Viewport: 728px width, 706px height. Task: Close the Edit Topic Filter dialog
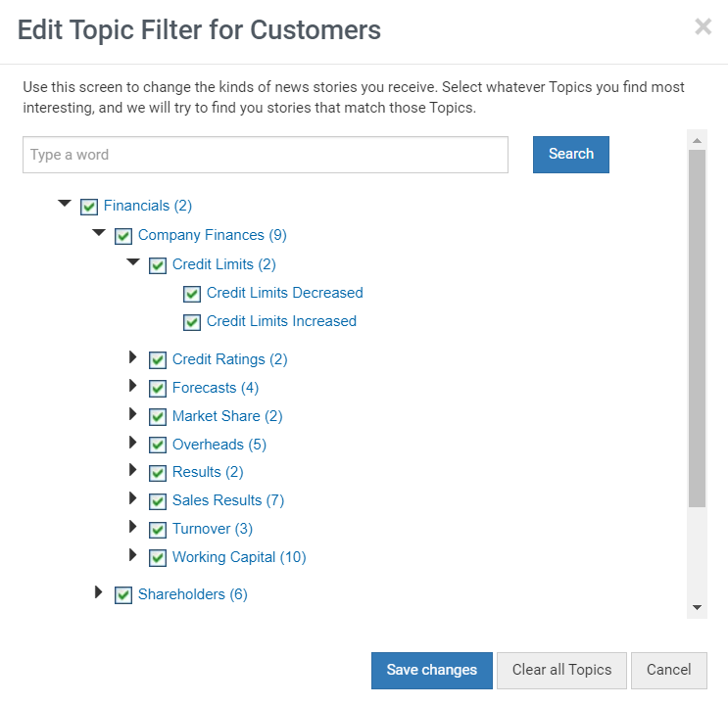pyautogui.click(x=703, y=26)
